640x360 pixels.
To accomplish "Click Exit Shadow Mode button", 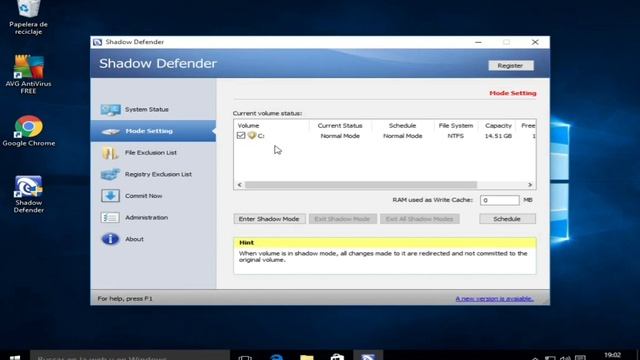I will (x=342, y=219).
